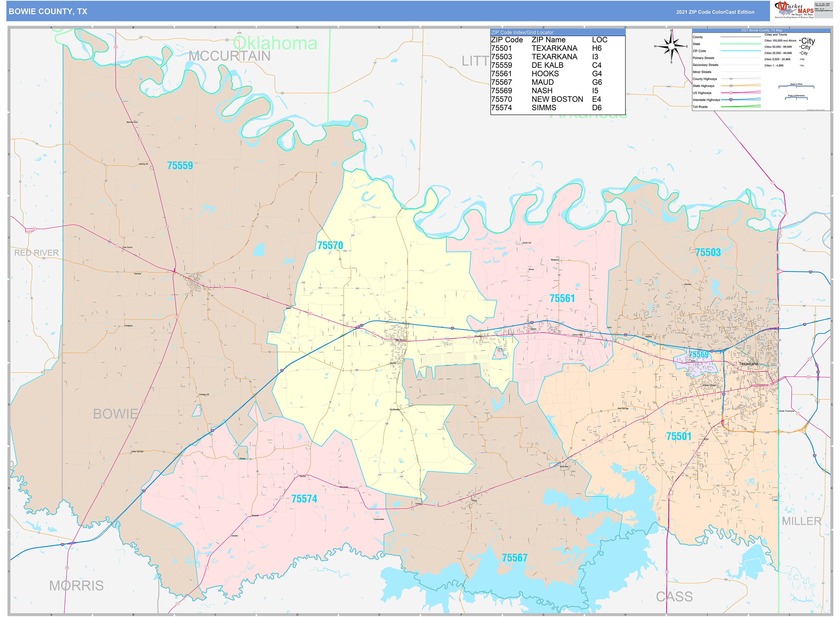This screenshot has height=617, width=840.
Task: Expand the Cities and Towns legend section
Action: [776, 35]
